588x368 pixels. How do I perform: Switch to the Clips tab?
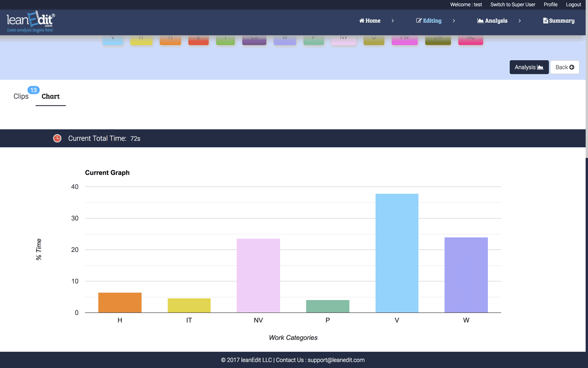21,96
